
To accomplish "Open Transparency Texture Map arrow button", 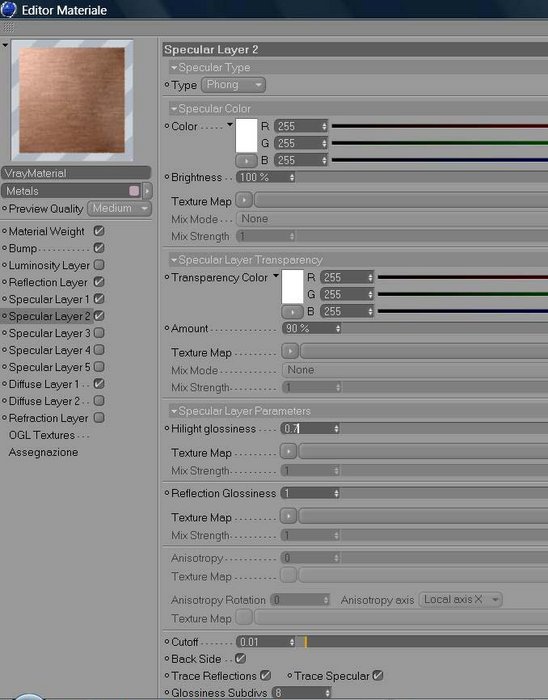I will (x=290, y=351).
